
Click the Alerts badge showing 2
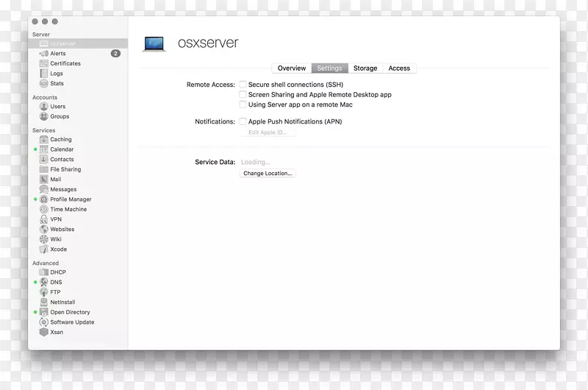[x=115, y=54]
